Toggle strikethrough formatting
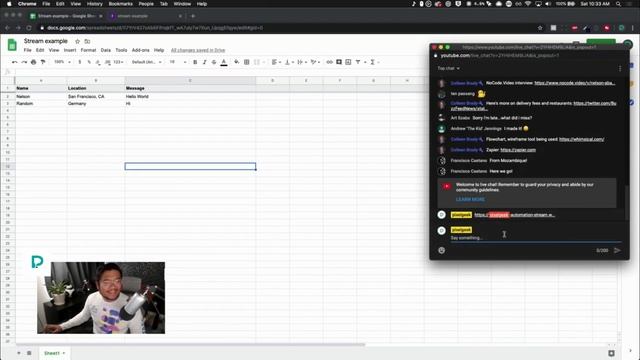The width and height of the screenshot is (640, 360). (214, 62)
